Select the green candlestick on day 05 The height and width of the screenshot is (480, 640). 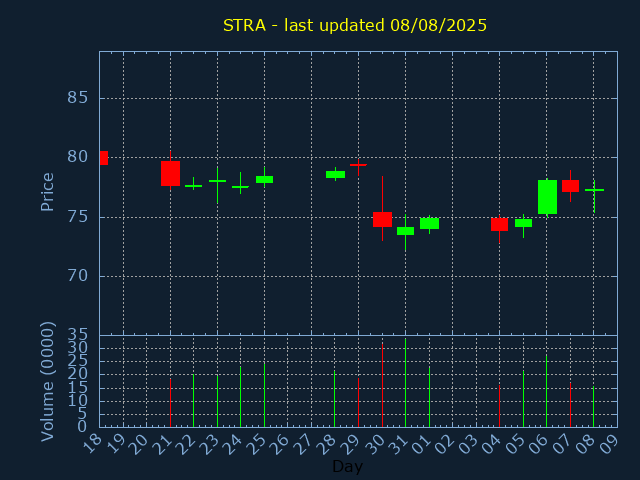[x=523, y=223]
